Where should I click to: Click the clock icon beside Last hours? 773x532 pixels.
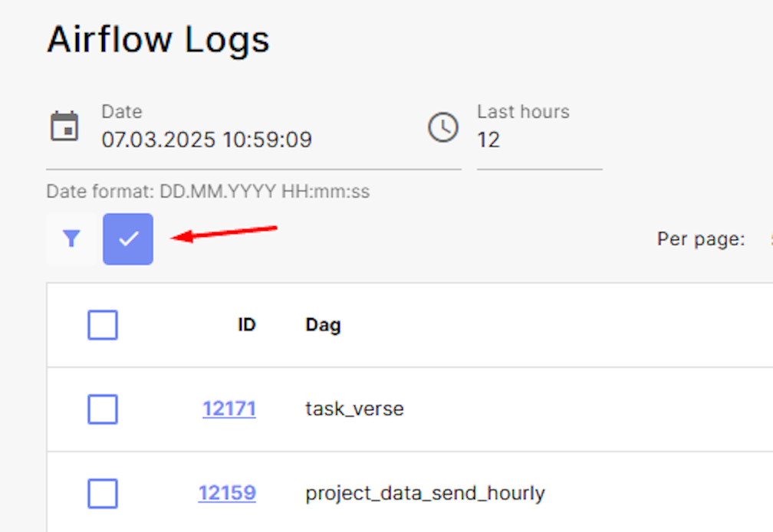coord(442,127)
